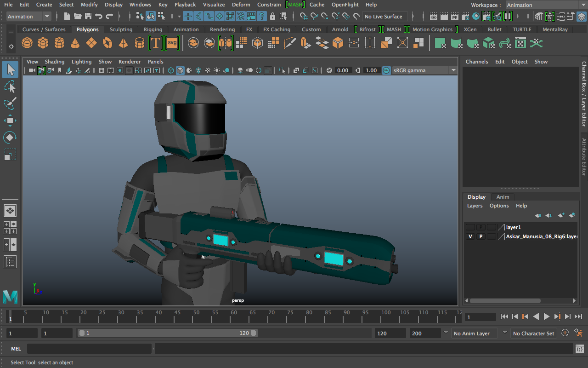The height and width of the screenshot is (368, 588).
Task: Create a polygon cone from shelf
Action: pyautogui.click(x=75, y=43)
